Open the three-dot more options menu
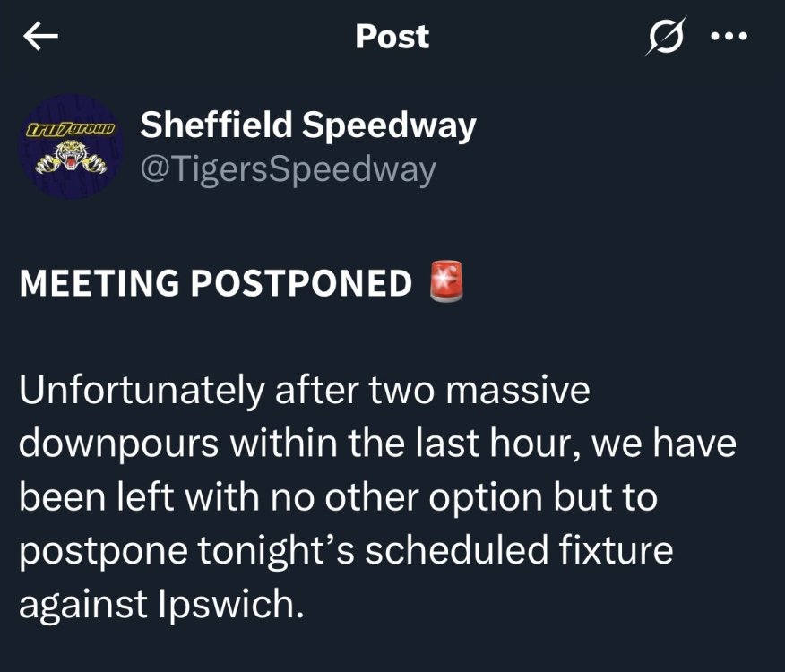This screenshot has height=672, width=785. [x=729, y=36]
